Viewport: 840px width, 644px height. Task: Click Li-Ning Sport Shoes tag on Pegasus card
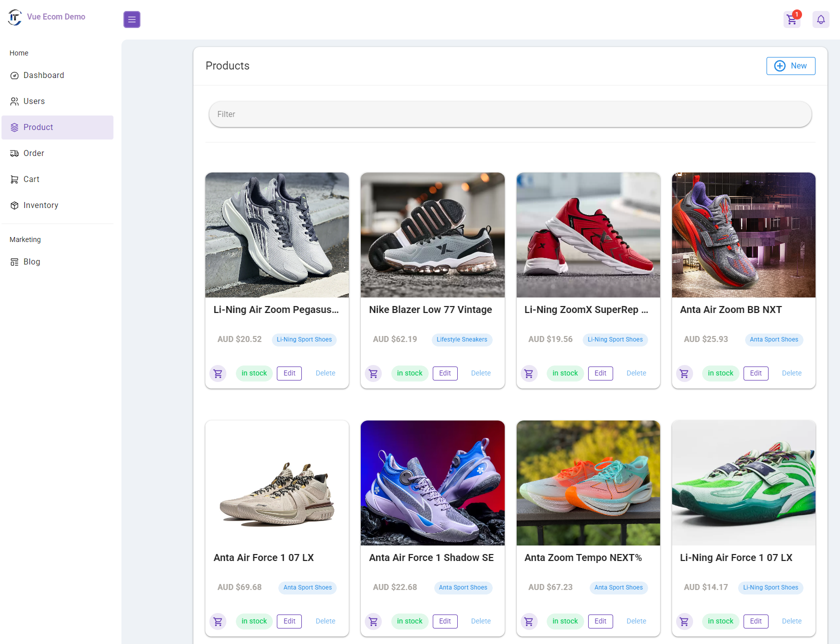(x=304, y=340)
